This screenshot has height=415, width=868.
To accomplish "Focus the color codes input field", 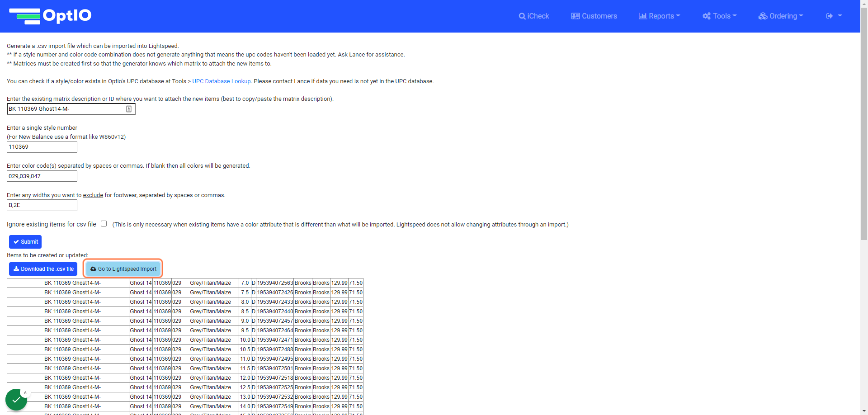I will point(42,176).
